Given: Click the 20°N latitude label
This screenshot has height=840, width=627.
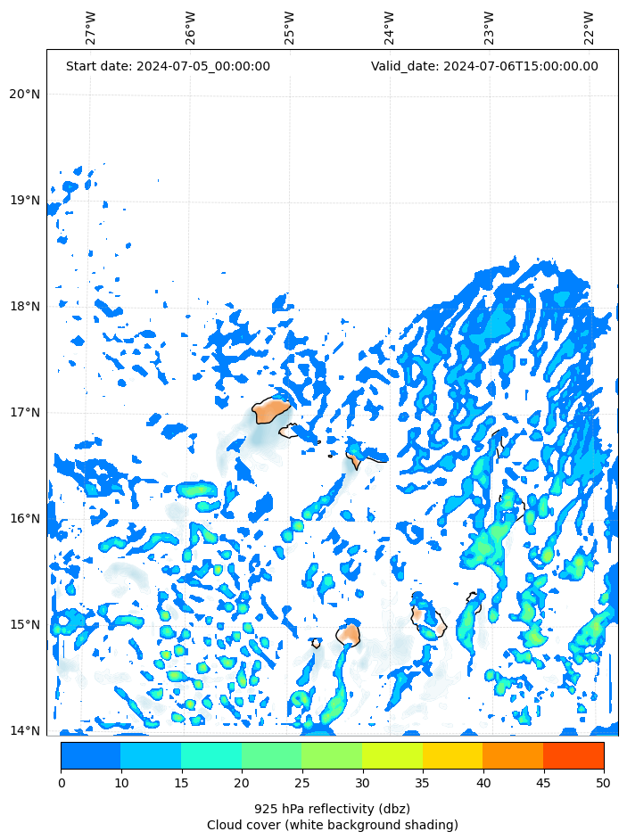Looking at the screenshot, I should [x=25, y=95].
